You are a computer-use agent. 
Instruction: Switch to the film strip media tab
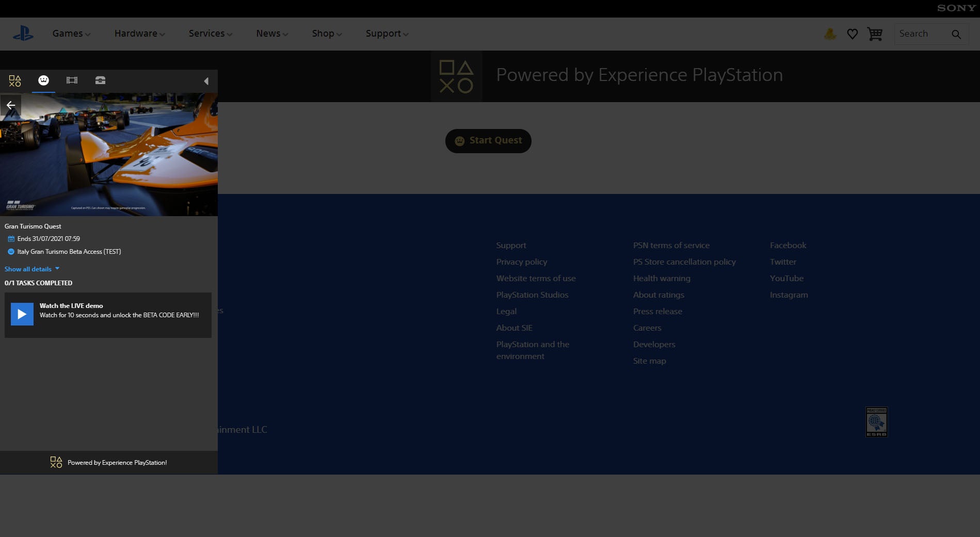pyautogui.click(x=72, y=80)
